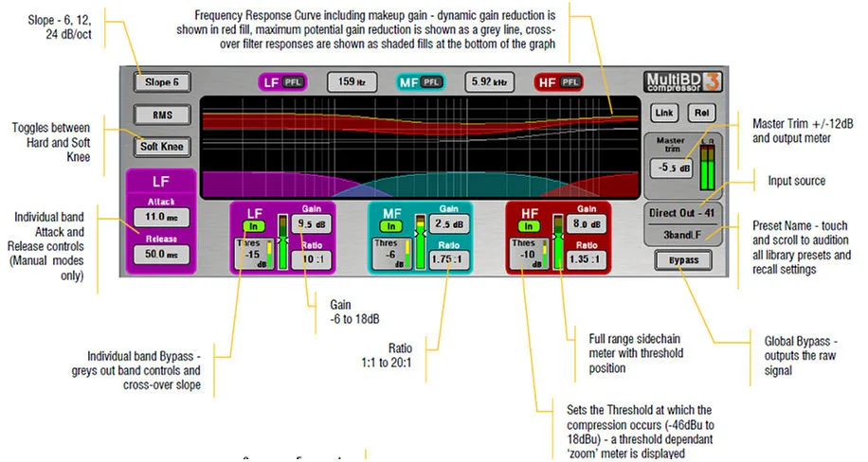Image resolution: width=868 pixels, height=462 pixels.
Task: Select the MF Ratio 1.75:1 box
Action: point(449,259)
